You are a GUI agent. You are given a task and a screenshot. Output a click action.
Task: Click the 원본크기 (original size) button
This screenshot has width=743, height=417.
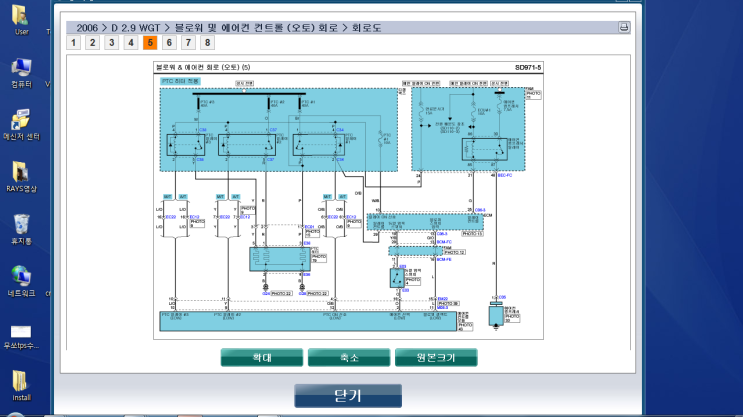436,358
